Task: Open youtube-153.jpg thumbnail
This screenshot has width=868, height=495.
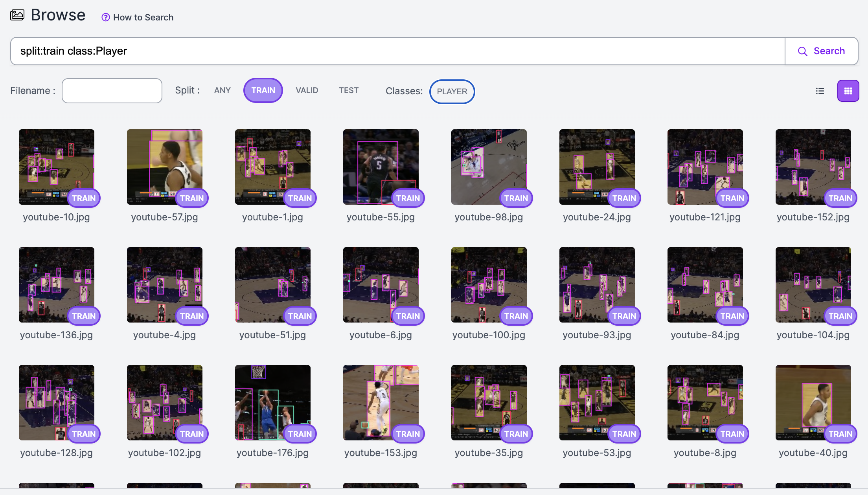Action: pos(381,402)
